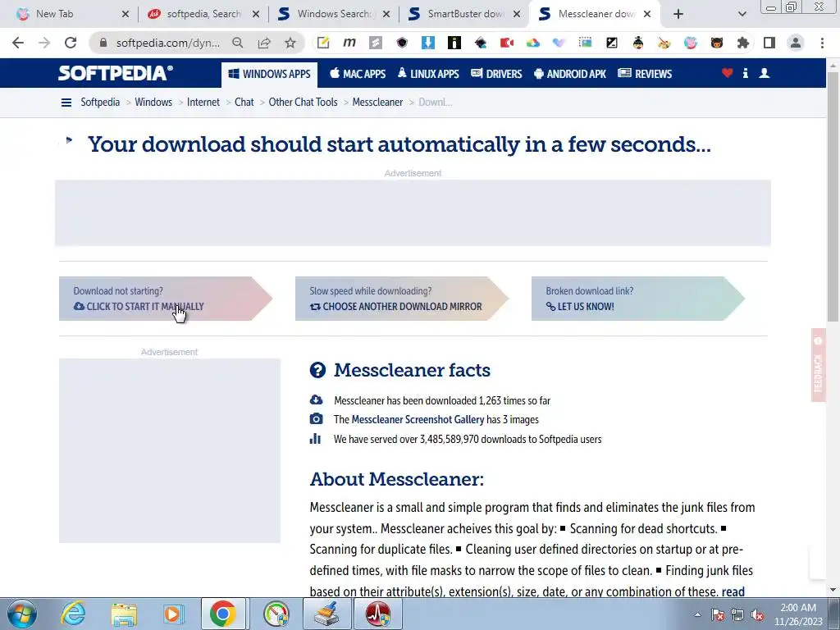Click the zoom magnifier icon in address bar
Screen dimensions: 840x630
pyautogui.click(x=237, y=43)
